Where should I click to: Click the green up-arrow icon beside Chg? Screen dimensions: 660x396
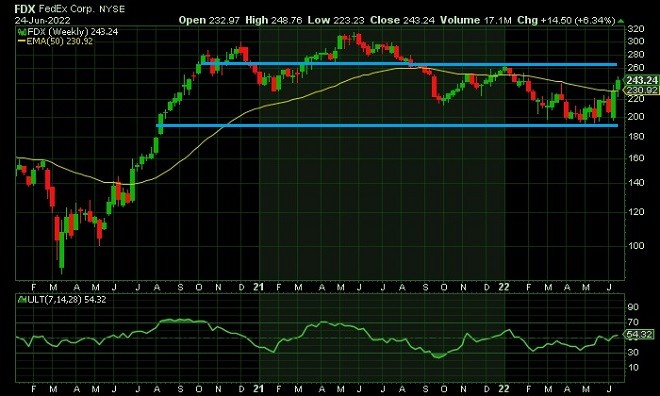point(621,21)
